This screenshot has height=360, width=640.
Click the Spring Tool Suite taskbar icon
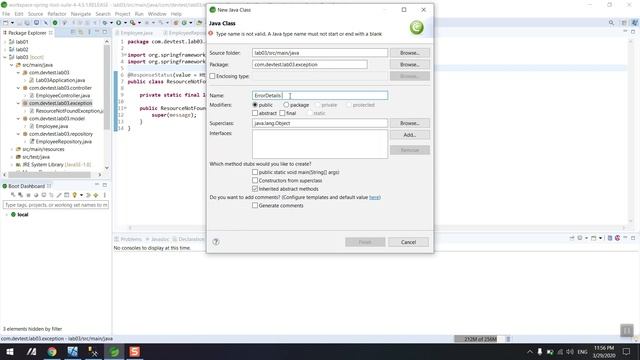114,351
